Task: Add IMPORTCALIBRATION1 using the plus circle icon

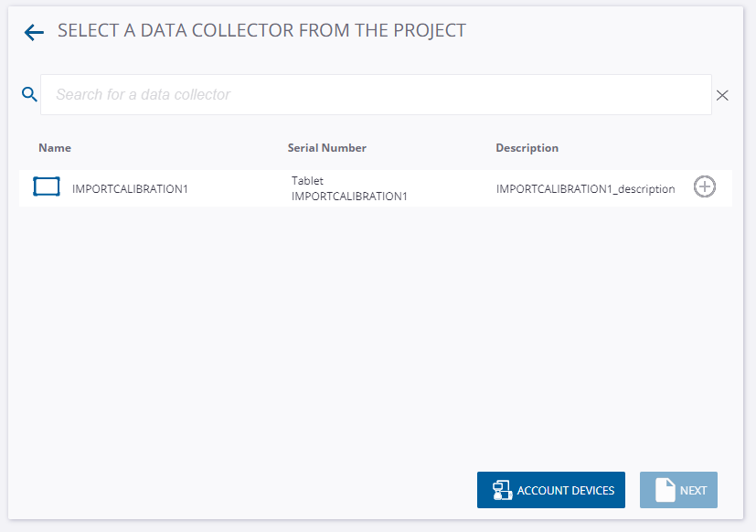Action: pyautogui.click(x=705, y=186)
